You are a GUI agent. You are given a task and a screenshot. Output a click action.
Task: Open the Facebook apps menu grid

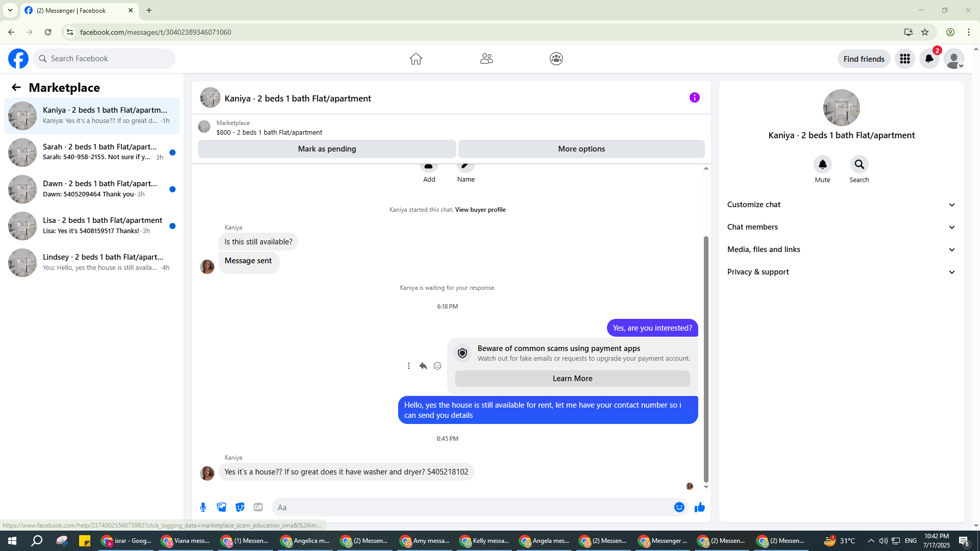tap(905, 59)
